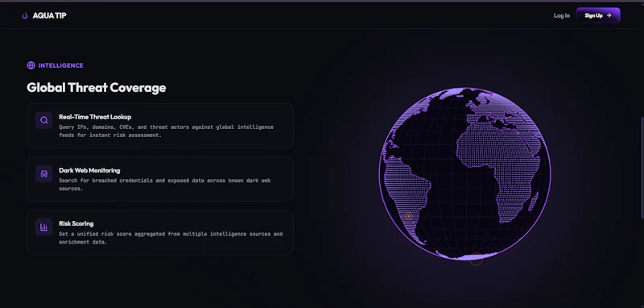The image size is (644, 308).
Task: Click the Sign Up button
Action: coord(598,15)
